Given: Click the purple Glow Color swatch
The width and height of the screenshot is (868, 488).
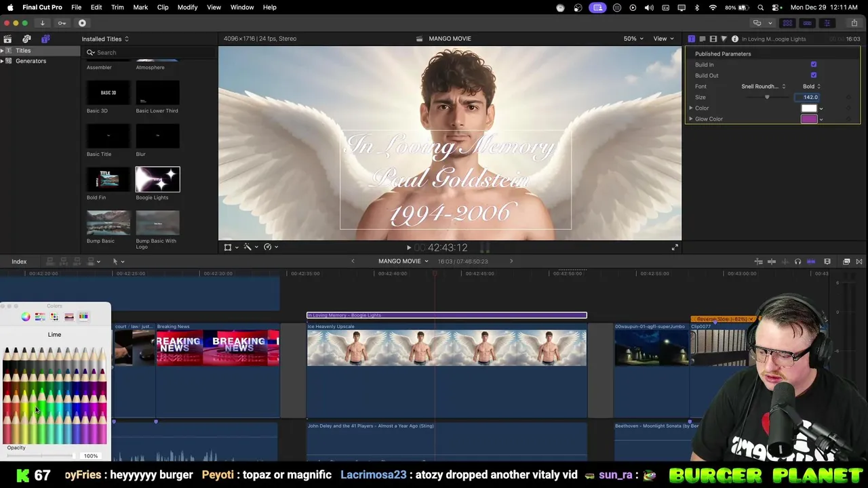Looking at the screenshot, I should [809, 119].
